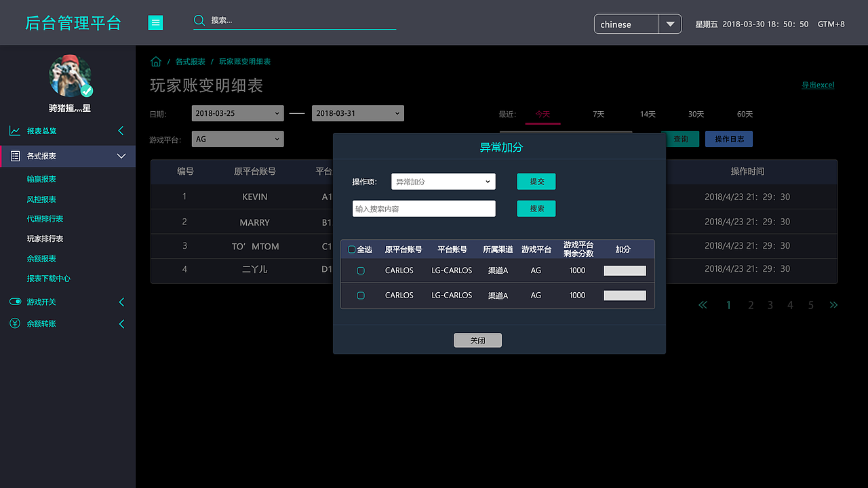Click the 游戏开关 icon in sidebar
The image size is (868, 488).
pyautogui.click(x=14, y=302)
